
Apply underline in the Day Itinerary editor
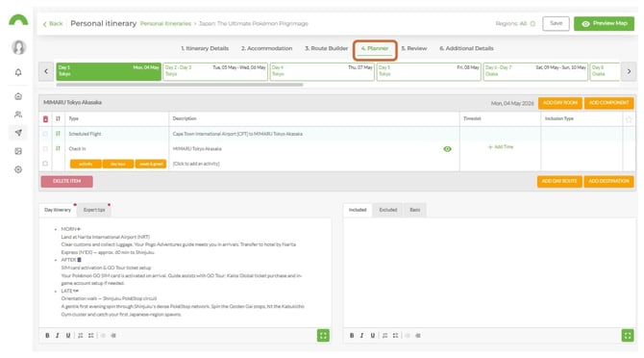coord(68,336)
